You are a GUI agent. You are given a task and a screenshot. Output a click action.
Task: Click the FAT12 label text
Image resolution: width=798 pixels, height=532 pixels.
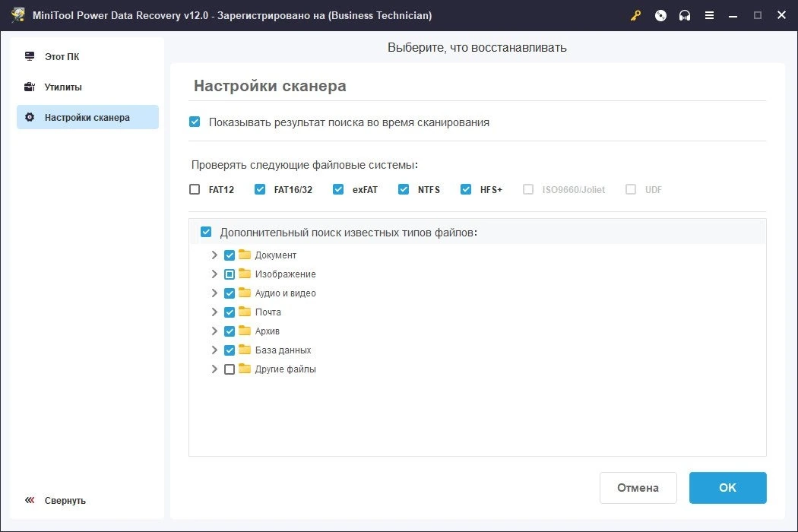pyautogui.click(x=221, y=190)
